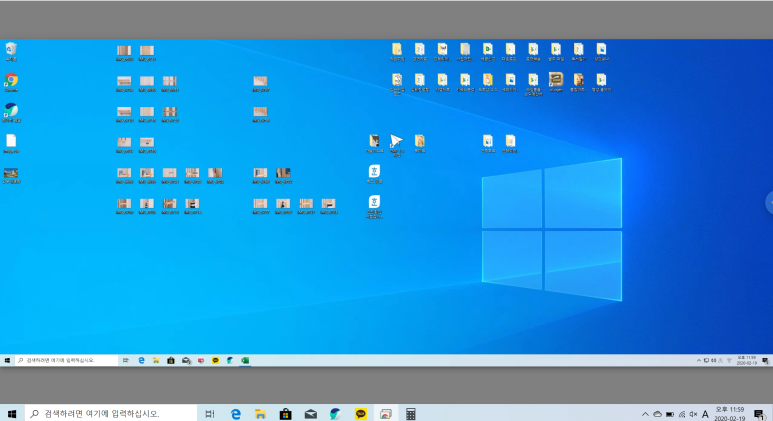Open the Windows Start menu on the bottom taskbar
This screenshot has width=773, height=421.
[x=12, y=414]
